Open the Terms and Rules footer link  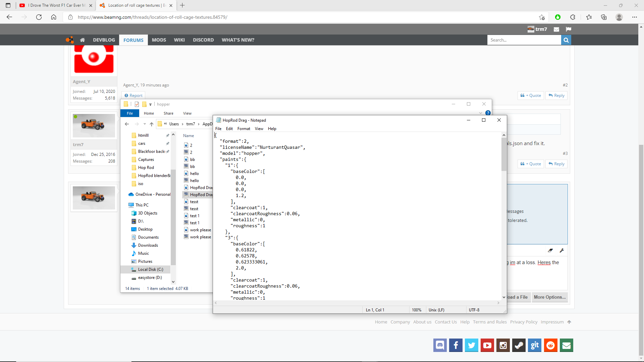(490, 322)
